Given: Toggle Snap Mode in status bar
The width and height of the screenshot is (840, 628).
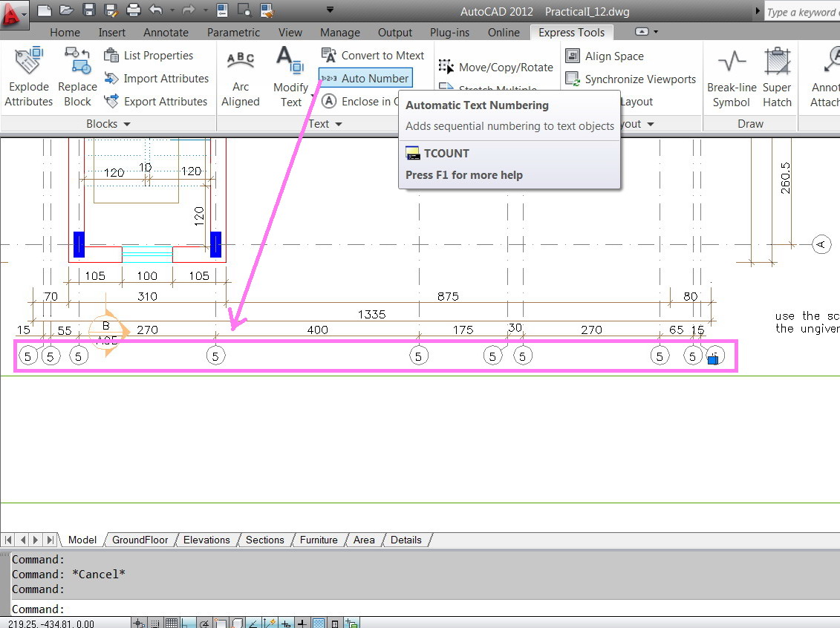Looking at the screenshot, I should coord(154,623).
